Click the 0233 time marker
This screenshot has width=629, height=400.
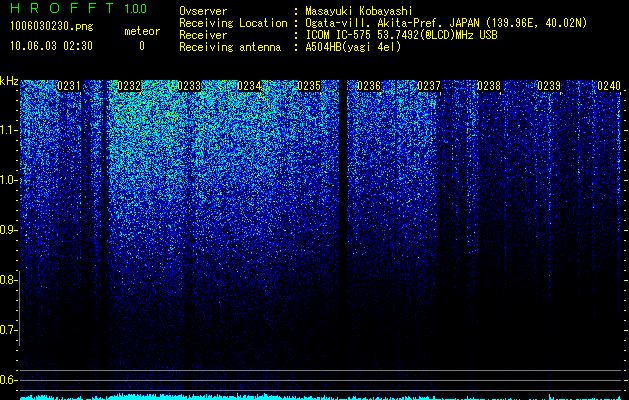coord(189,86)
